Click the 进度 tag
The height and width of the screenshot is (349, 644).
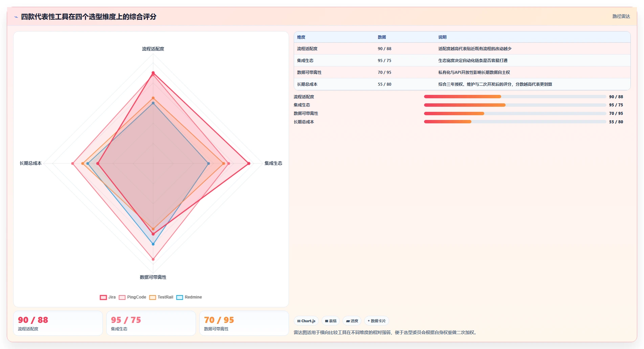click(352, 321)
